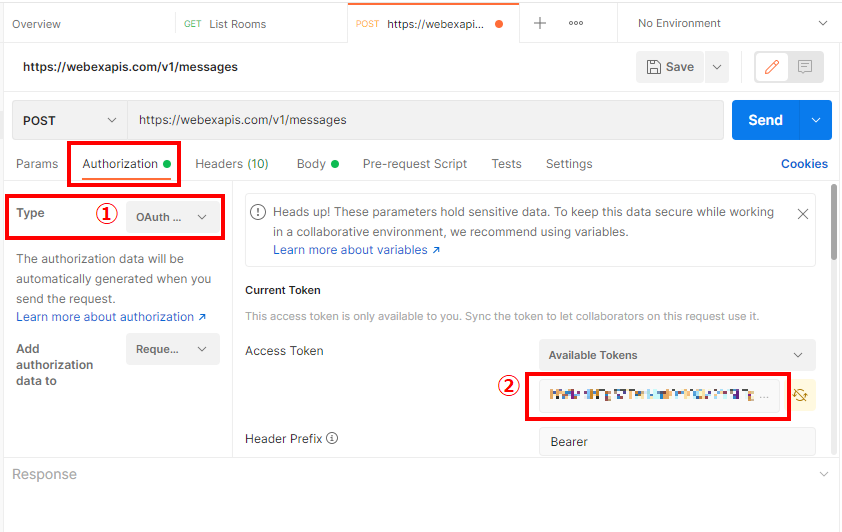The height and width of the screenshot is (532, 842).
Task: Open the Pre-request Script tab
Action: [415, 164]
